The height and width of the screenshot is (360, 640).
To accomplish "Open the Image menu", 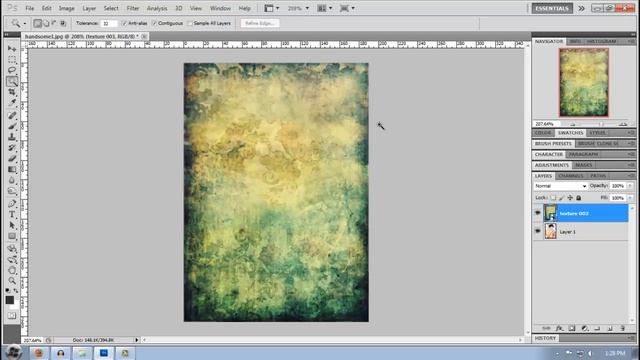I will 67,8.
